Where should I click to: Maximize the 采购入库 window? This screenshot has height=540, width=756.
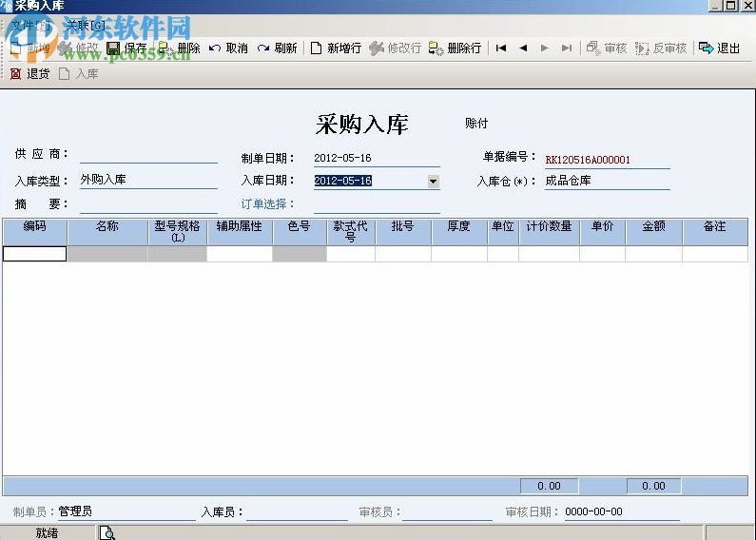coord(731,6)
